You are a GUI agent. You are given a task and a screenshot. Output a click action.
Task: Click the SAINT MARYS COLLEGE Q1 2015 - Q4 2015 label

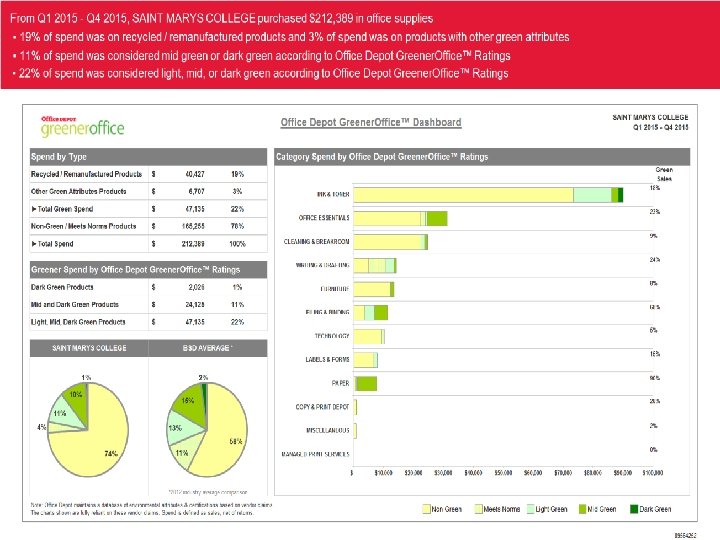[x=650, y=122]
